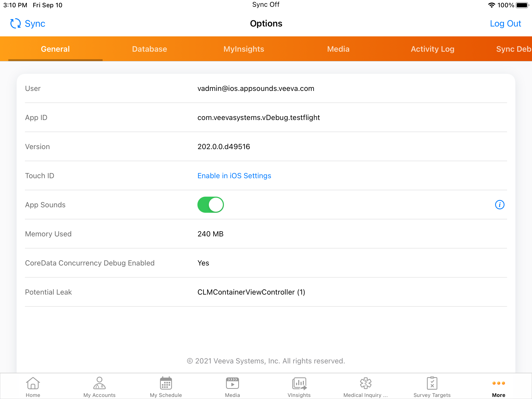The image size is (532, 399).
Task: Open the Activity Log tab
Action: click(433, 49)
